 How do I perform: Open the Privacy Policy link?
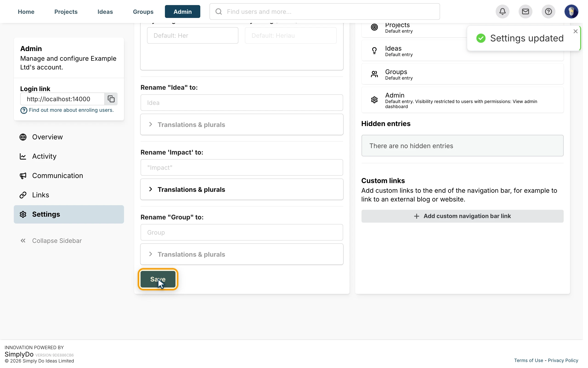(x=563, y=360)
